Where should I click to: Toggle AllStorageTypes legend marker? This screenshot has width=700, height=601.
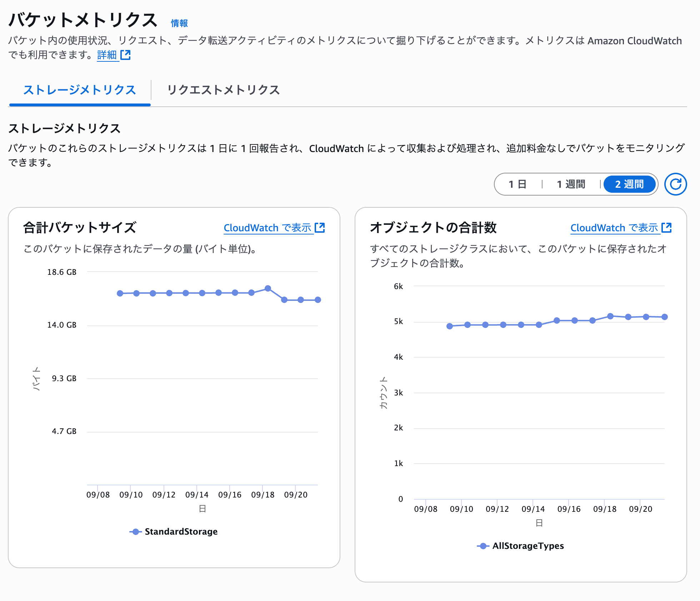point(482,546)
